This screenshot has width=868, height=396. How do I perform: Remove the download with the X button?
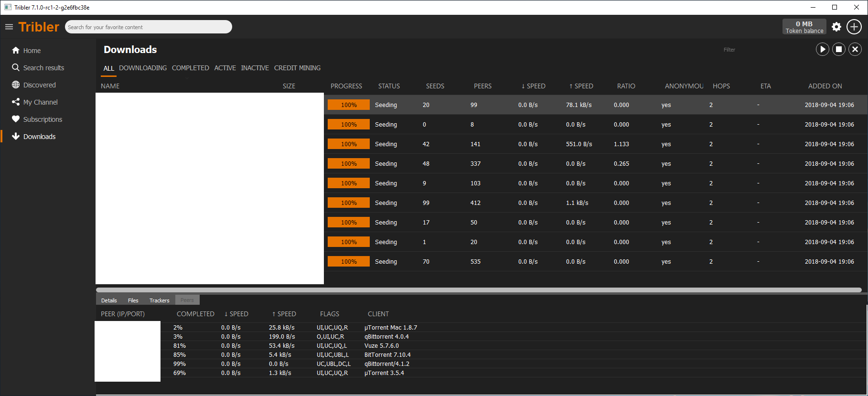pyautogui.click(x=855, y=49)
